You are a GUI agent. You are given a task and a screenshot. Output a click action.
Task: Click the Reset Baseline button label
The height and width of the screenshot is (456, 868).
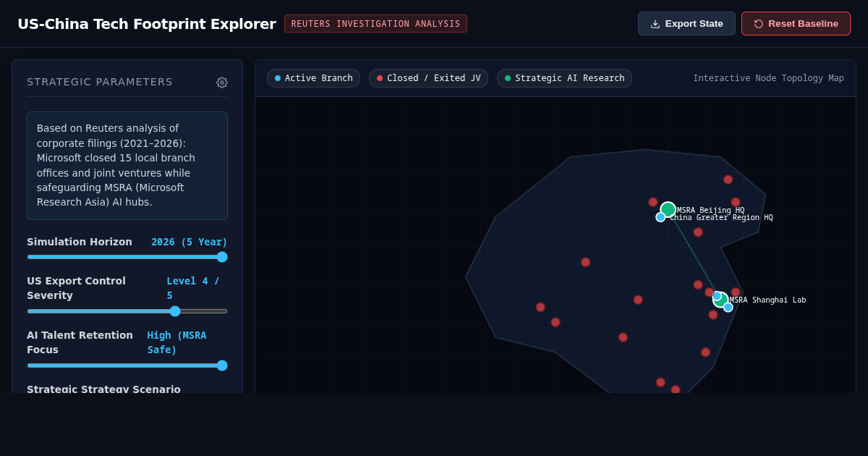(803, 24)
